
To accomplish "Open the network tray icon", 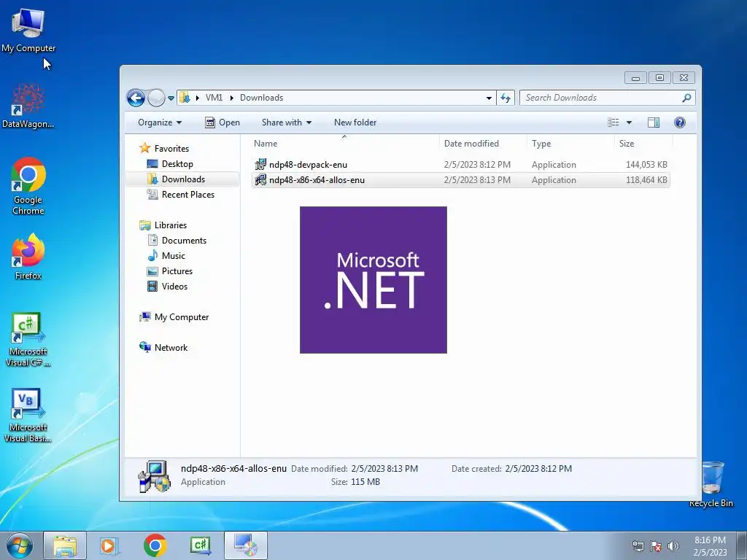I will pos(638,547).
